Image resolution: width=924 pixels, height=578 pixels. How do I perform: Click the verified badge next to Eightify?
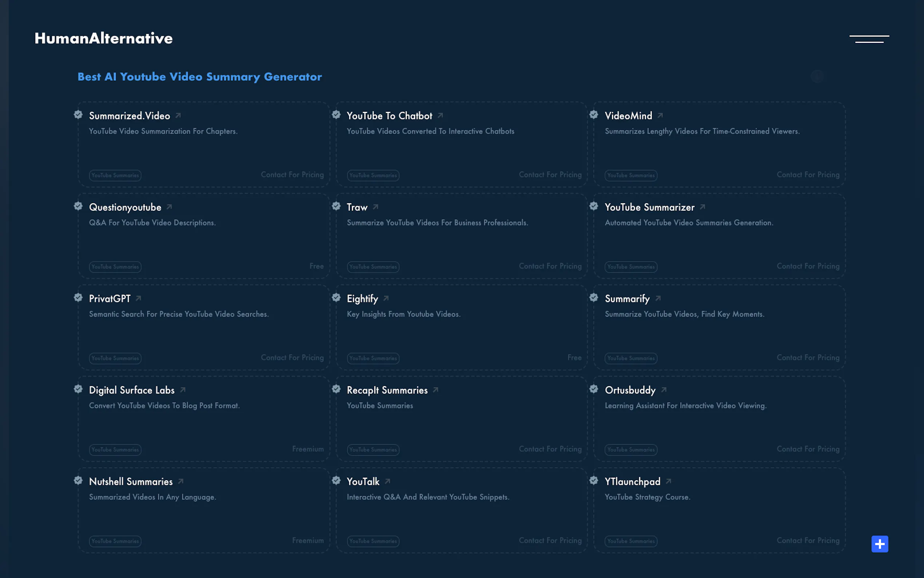(336, 298)
